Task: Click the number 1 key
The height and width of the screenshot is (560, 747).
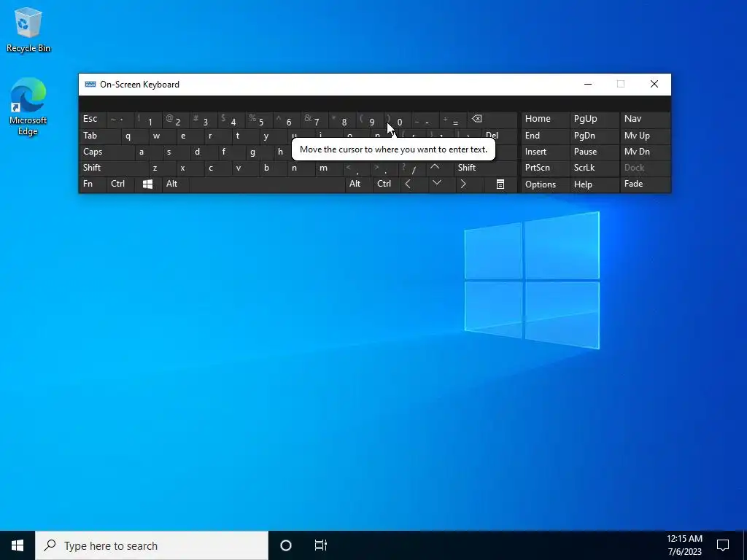Action: pyautogui.click(x=147, y=120)
